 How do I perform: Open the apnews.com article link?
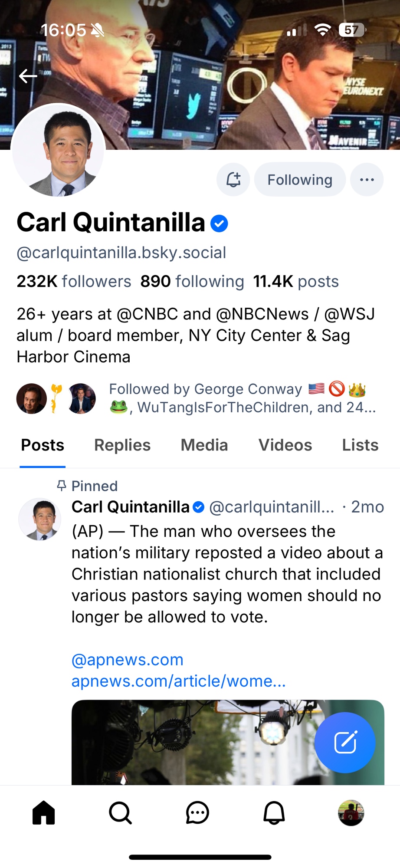pyautogui.click(x=178, y=681)
